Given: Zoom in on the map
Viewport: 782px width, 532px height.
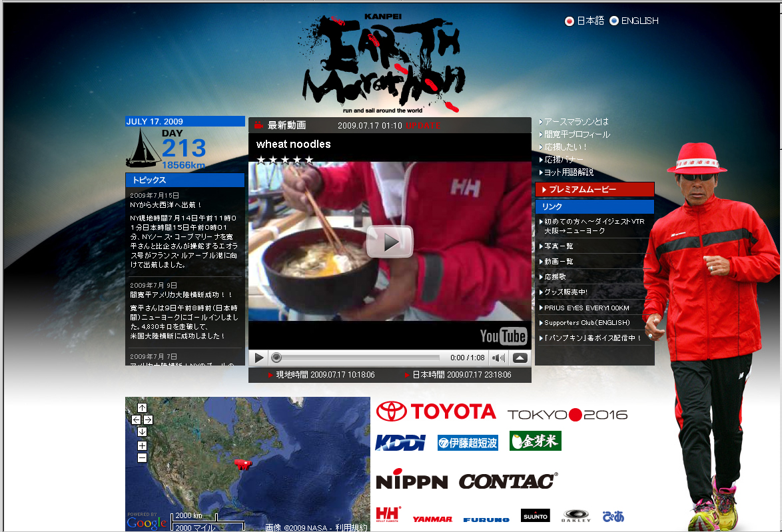Looking at the screenshot, I should (x=142, y=445).
